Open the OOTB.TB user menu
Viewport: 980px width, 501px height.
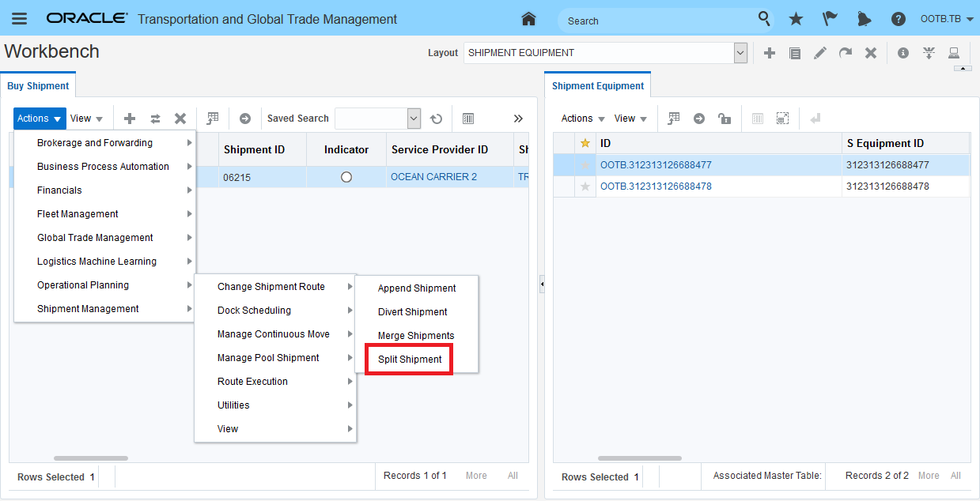coord(945,19)
